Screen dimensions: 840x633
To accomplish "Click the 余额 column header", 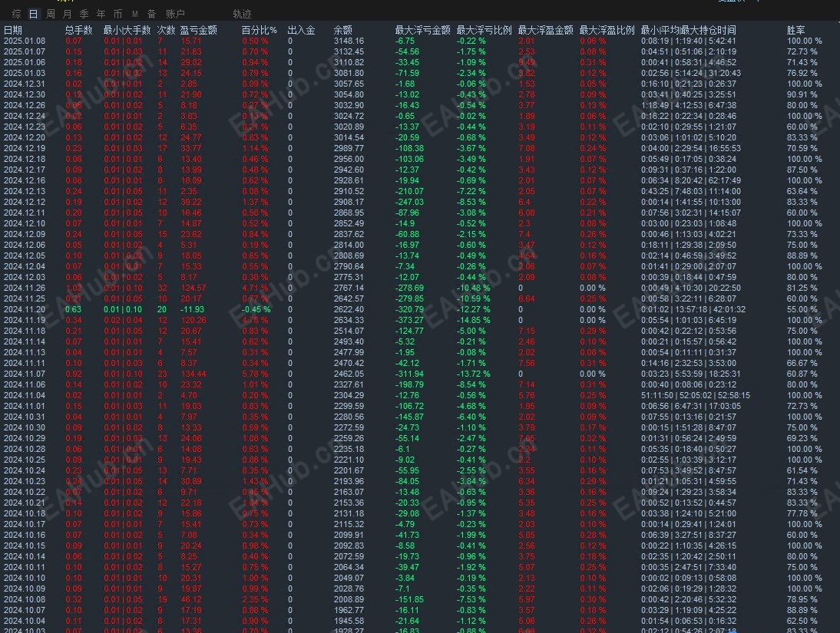I will [x=343, y=30].
